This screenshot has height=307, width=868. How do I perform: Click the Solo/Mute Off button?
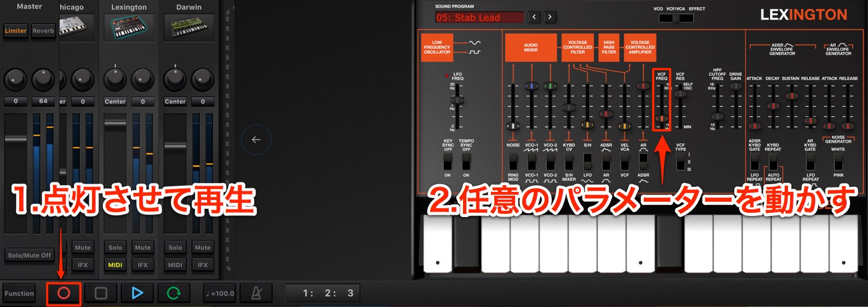tap(30, 255)
